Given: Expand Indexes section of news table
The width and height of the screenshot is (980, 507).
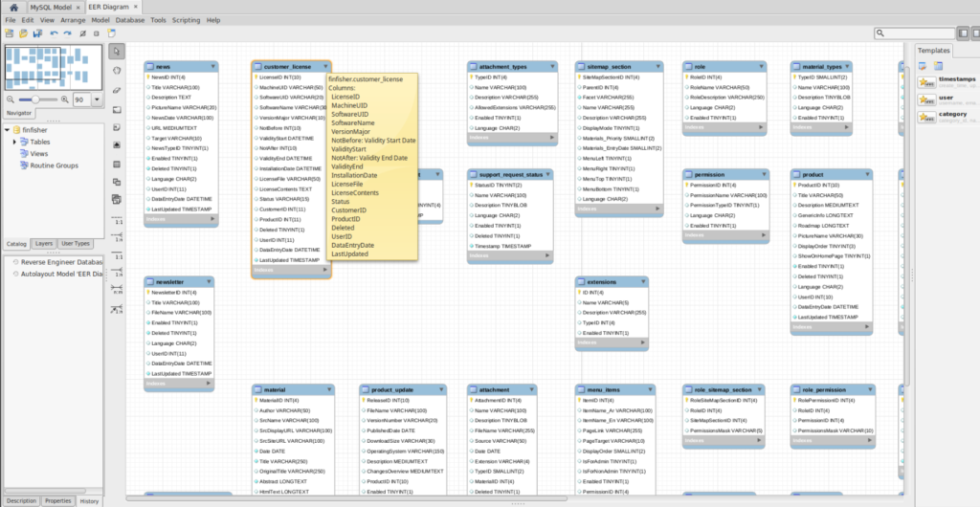Looking at the screenshot, I should (212, 219).
